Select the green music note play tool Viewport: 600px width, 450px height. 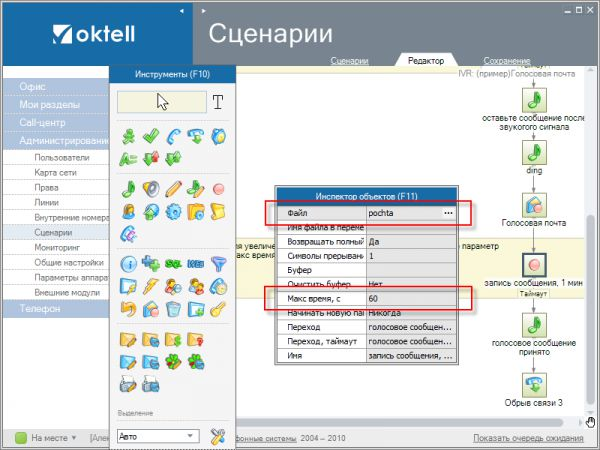tap(128, 187)
